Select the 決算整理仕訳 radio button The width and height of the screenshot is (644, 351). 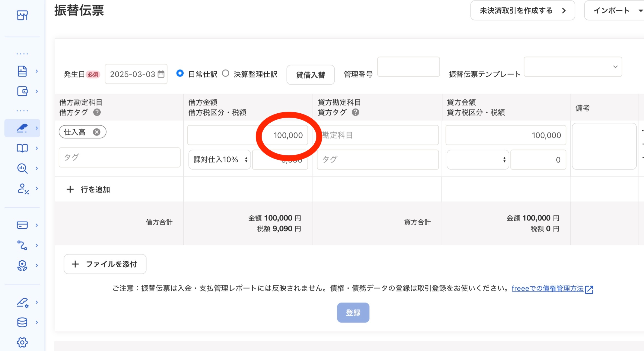(x=225, y=73)
